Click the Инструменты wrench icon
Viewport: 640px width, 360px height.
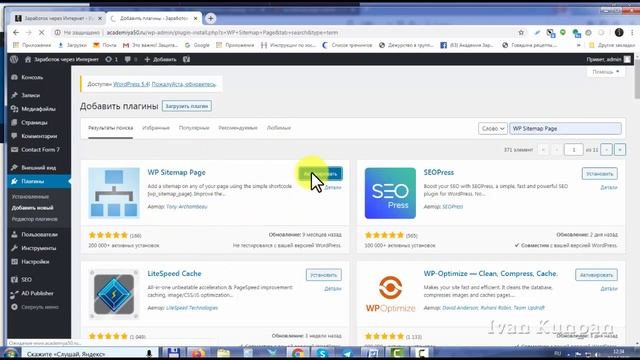coord(14,248)
